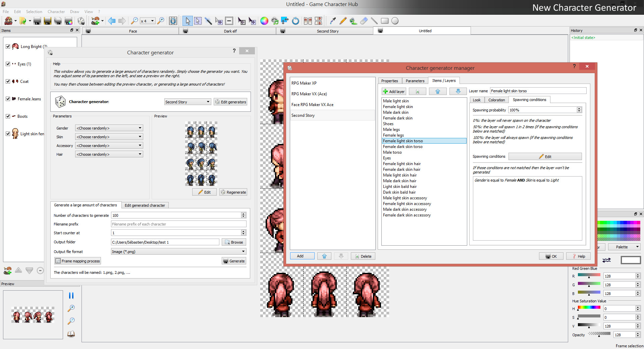Screen dimensions: 644x349
Task: Click the Regenerate button
Action: click(x=233, y=192)
